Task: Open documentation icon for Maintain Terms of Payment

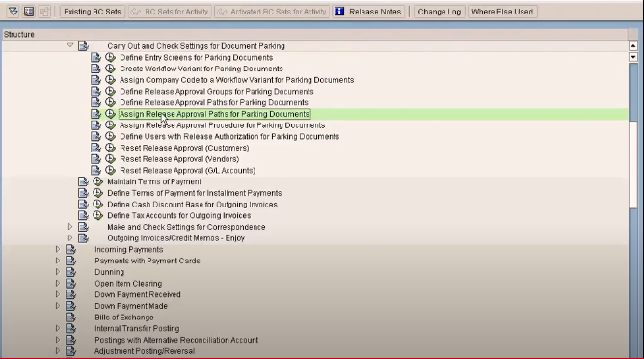Action: (83, 181)
